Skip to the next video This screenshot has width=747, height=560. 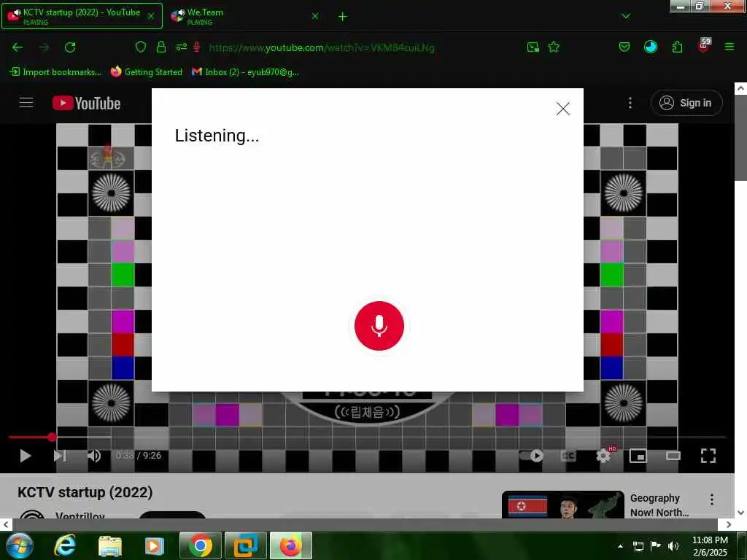point(60,456)
